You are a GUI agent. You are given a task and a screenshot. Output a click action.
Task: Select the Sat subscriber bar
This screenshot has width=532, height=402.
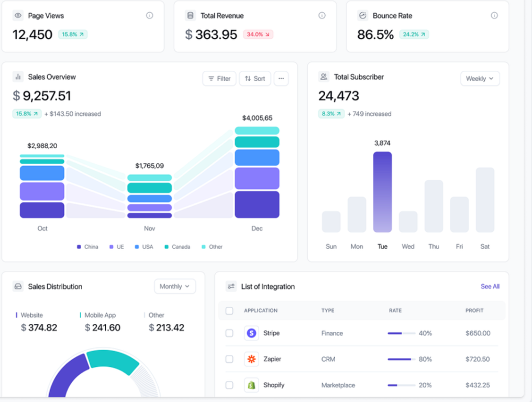485,200
